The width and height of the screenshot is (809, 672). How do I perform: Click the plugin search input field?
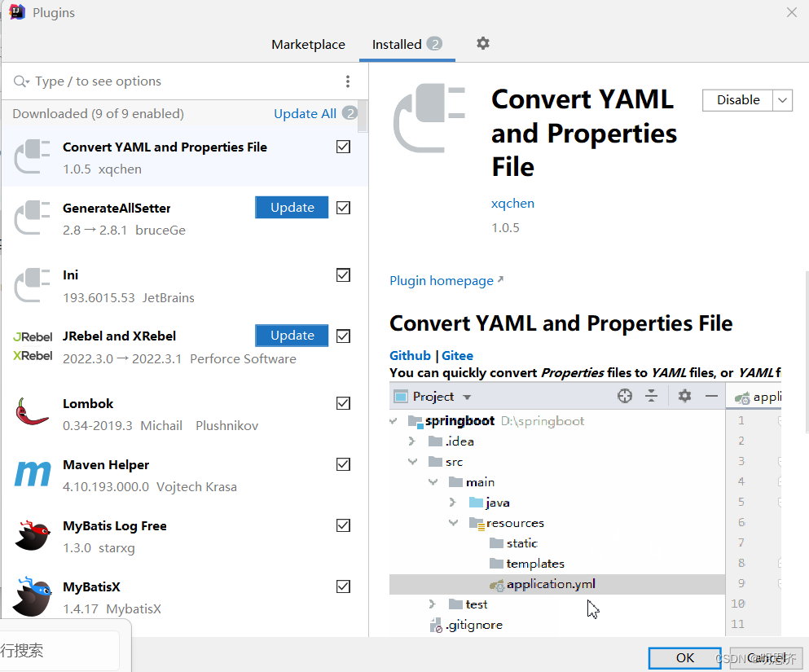pos(186,81)
